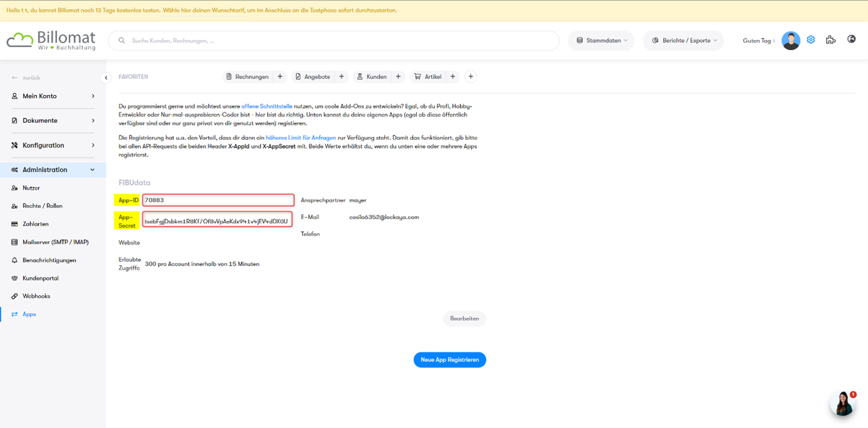
Task: Open the add-ons puzzle icon in header
Action: click(x=830, y=39)
